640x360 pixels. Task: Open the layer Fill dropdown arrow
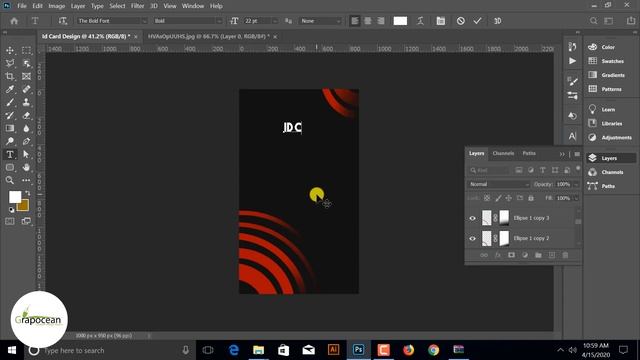576,198
